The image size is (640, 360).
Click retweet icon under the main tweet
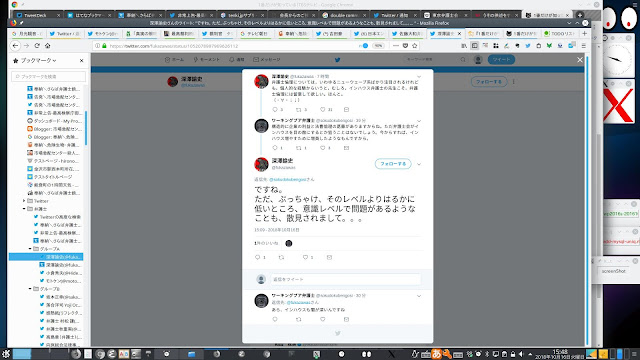point(281,257)
